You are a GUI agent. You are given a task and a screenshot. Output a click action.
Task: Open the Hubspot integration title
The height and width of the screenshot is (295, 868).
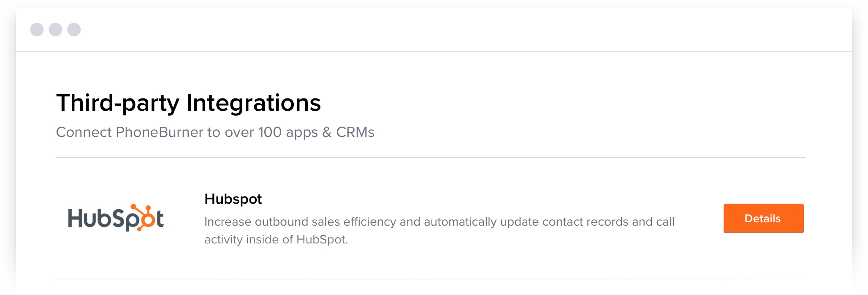233,199
